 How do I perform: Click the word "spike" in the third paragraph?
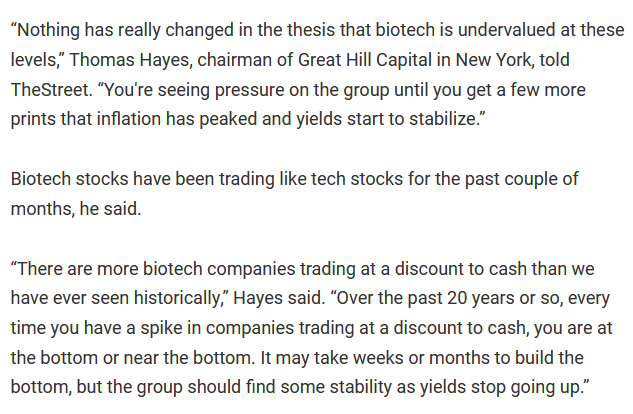(x=161, y=328)
